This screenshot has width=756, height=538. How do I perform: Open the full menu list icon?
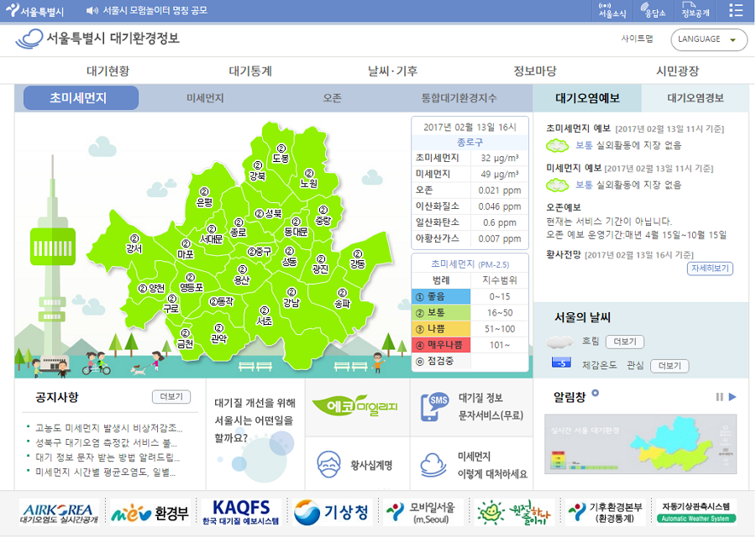[x=736, y=10]
